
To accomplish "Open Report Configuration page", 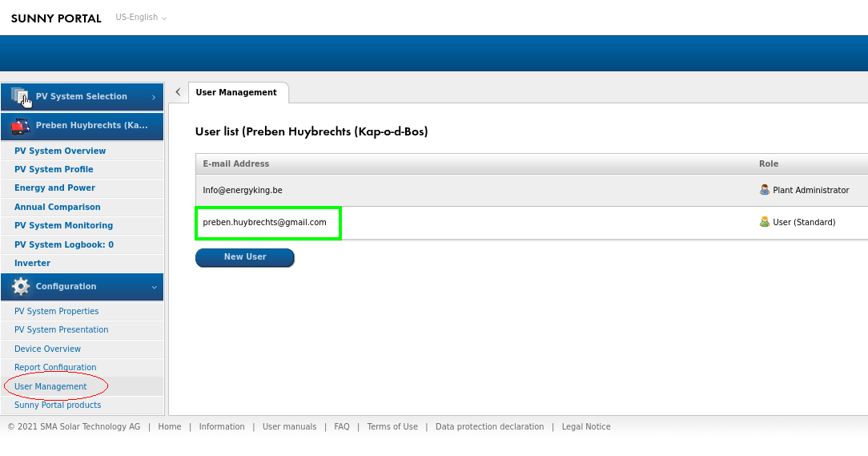I will [x=55, y=367].
